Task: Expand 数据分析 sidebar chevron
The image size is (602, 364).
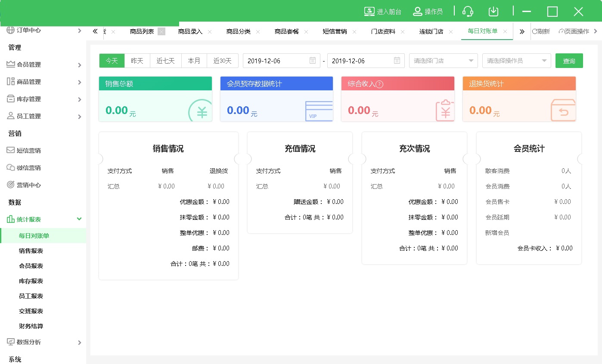Action: pyautogui.click(x=79, y=342)
